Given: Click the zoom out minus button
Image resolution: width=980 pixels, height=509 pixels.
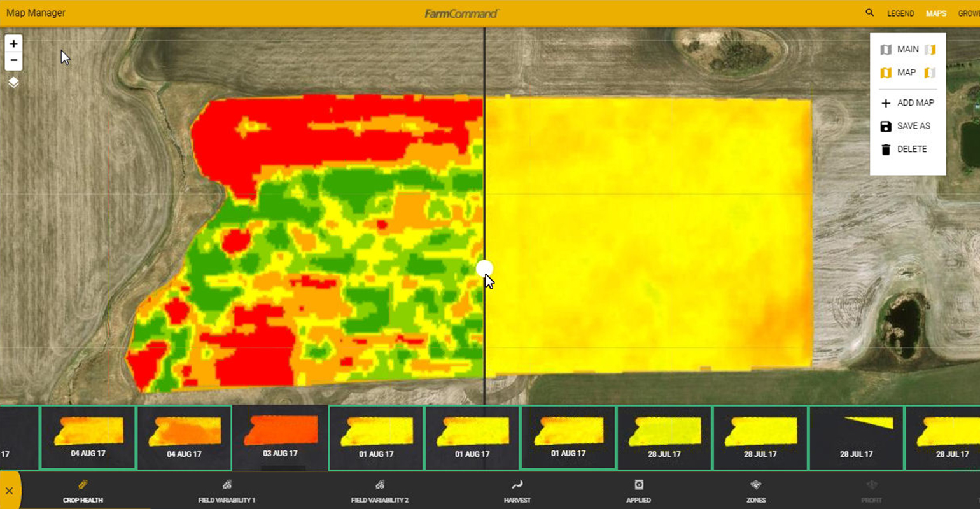Looking at the screenshot, I should 13,61.
